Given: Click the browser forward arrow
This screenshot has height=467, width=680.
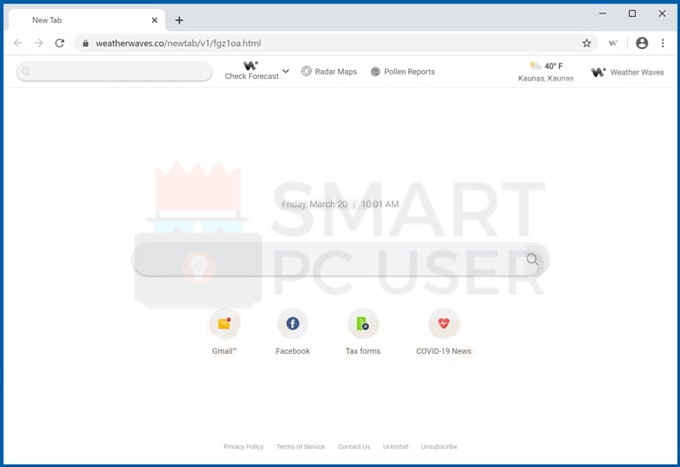Looking at the screenshot, I should pos(39,43).
